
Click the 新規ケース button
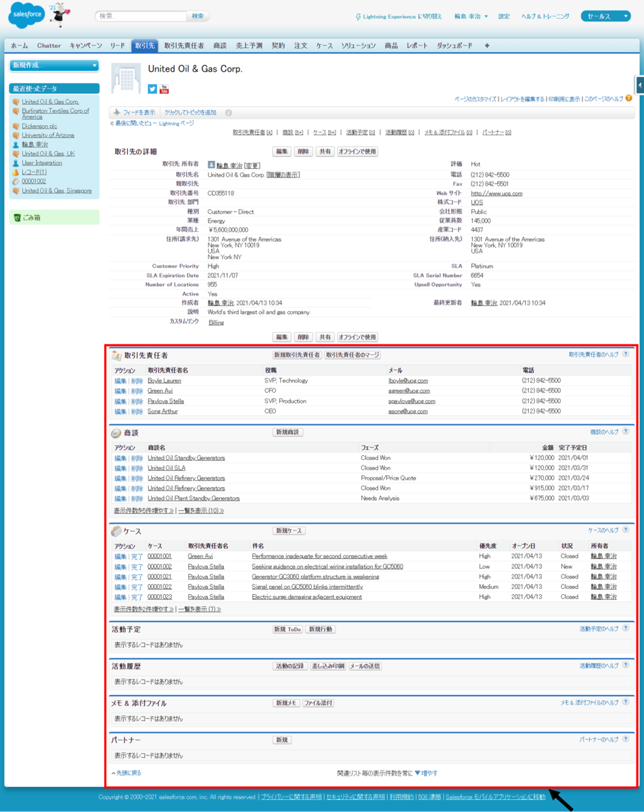(289, 531)
